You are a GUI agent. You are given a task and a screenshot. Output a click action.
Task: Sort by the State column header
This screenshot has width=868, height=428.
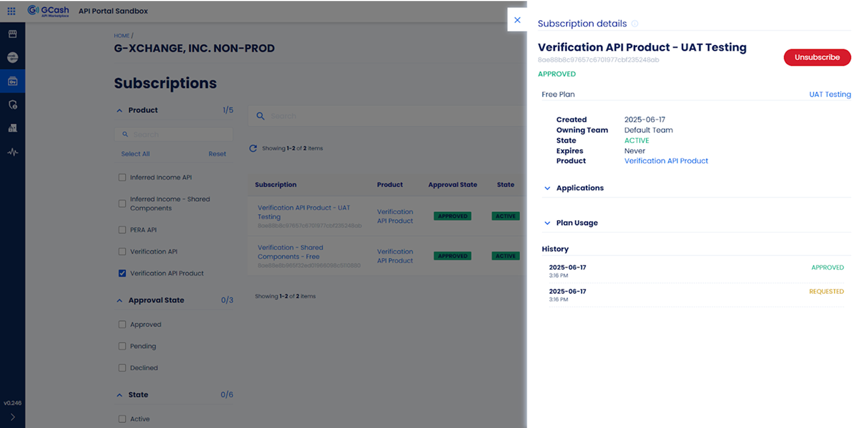pyautogui.click(x=506, y=184)
